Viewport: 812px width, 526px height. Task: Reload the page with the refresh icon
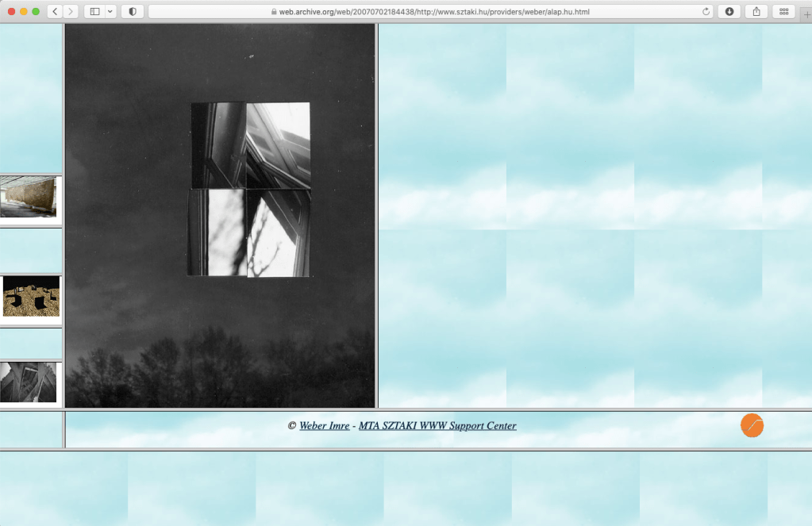click(706, 11)
